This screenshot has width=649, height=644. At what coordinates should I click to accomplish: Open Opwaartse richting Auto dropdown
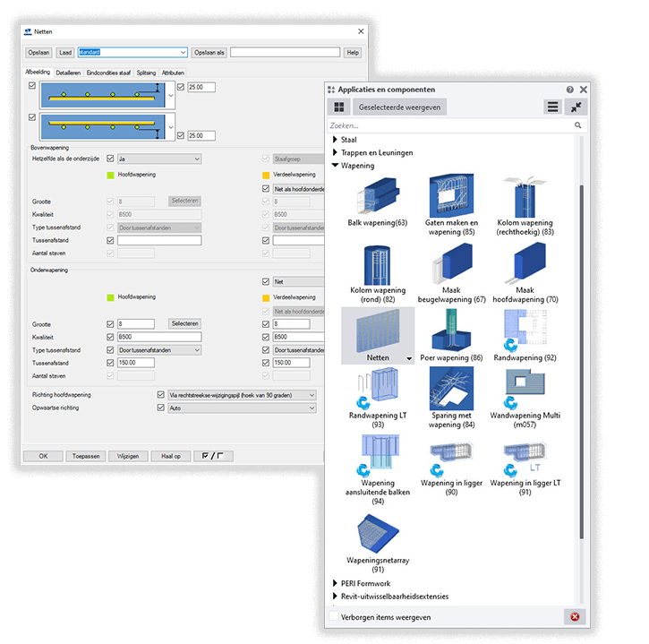coord(242,408)
